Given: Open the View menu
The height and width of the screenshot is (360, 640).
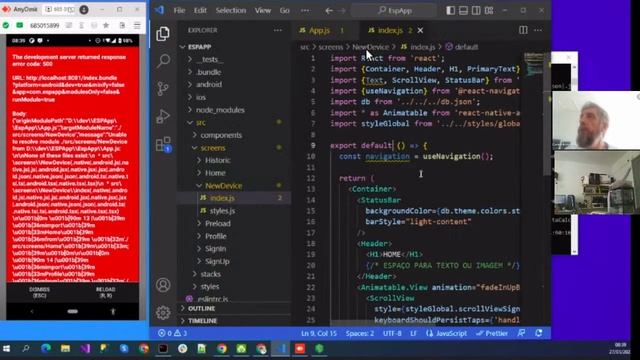Looking at the screenshot, I should click(x=263, y=11).
